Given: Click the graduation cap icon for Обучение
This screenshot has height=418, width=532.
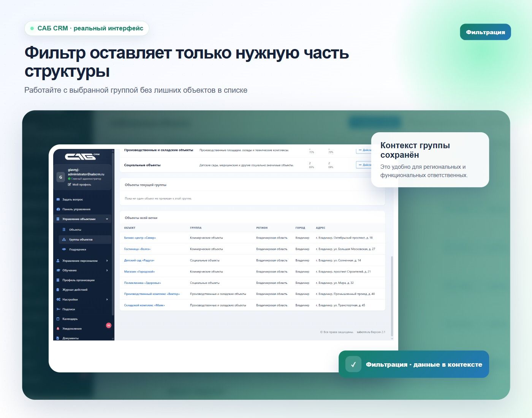Looking at the screenshot, I should (58, 270).
